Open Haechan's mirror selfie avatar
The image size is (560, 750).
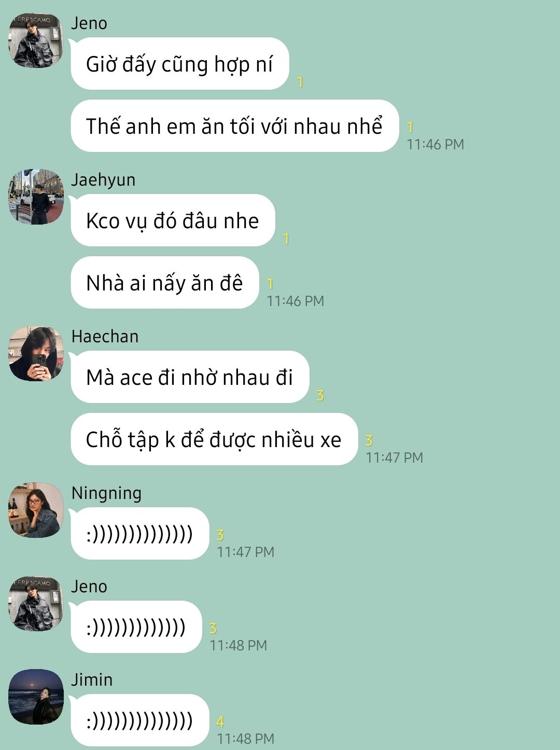click(36, 353)
